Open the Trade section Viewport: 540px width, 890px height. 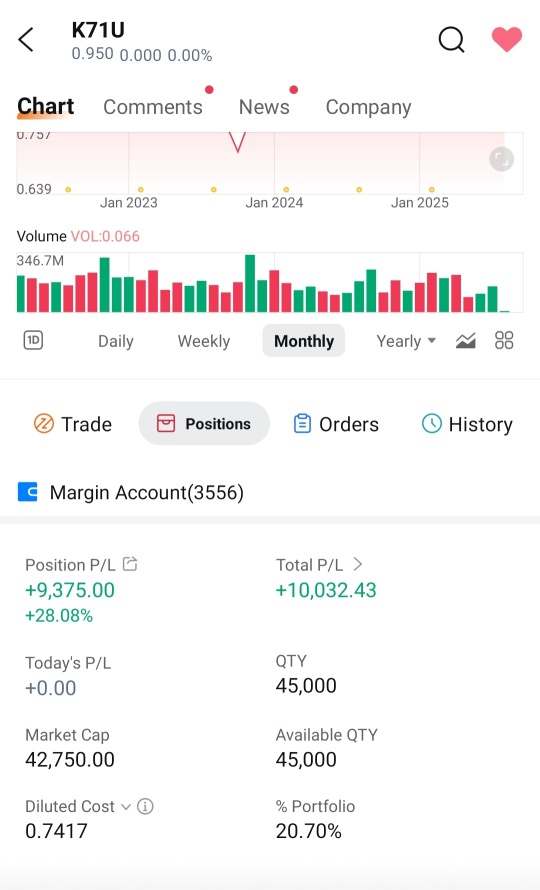pyautogui.click(x=73, y=424)
